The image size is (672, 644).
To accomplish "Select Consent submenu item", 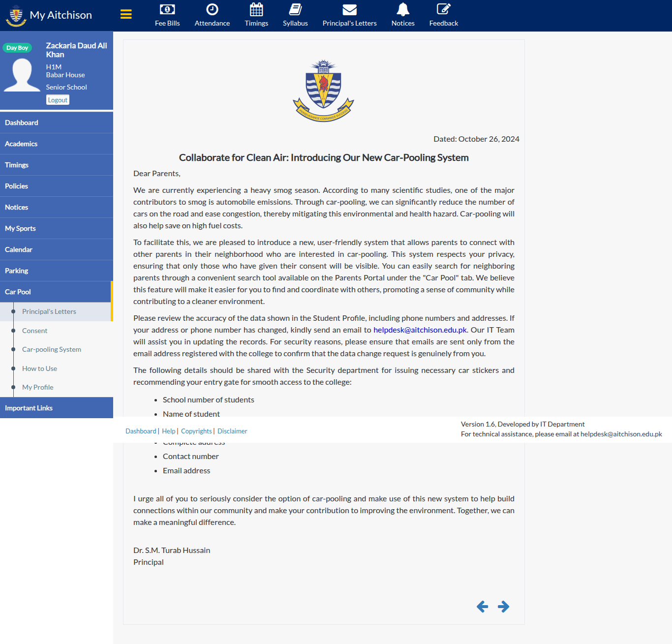I will [57, 331].
